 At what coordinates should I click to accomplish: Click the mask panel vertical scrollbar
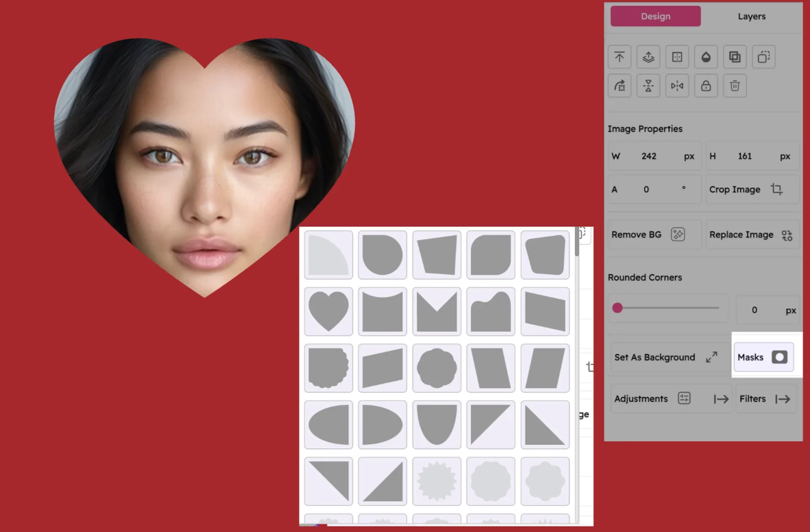[x=577, y=242]
